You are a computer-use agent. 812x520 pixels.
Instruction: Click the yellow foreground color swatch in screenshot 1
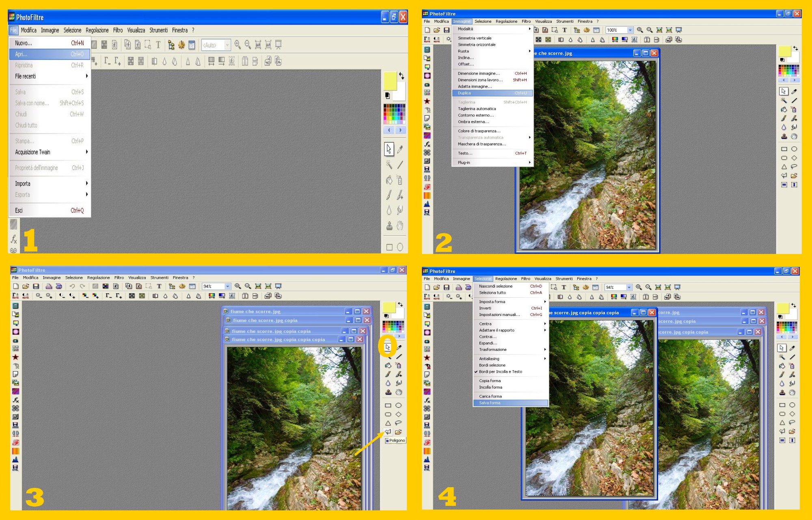[390, 81]
